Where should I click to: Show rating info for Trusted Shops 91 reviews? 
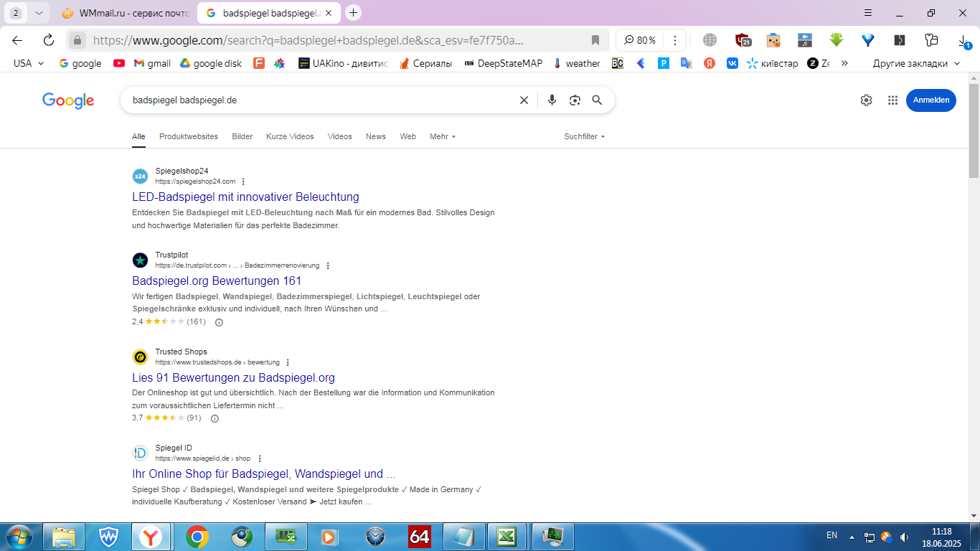215,418
